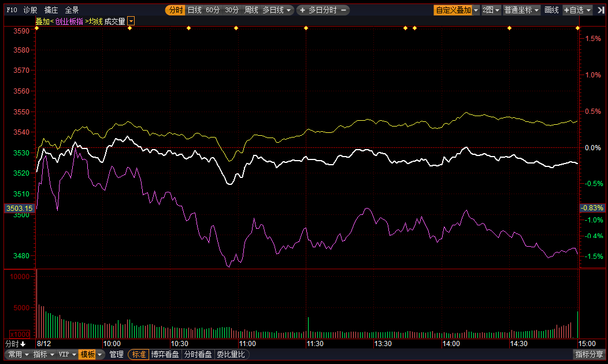This screenshot has height=364, width=608.
Task: Click the 3503.15 price tag
Action: pyautogui.click(x=20, y=208)
